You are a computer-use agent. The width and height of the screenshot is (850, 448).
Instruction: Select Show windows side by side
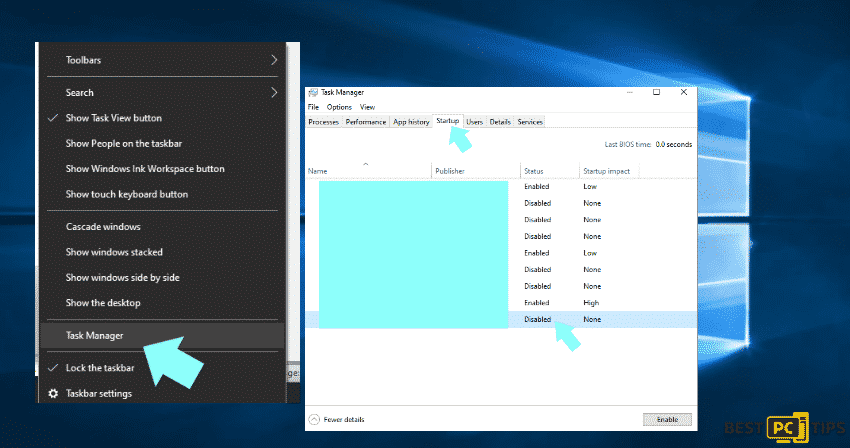tap(123, 278)
